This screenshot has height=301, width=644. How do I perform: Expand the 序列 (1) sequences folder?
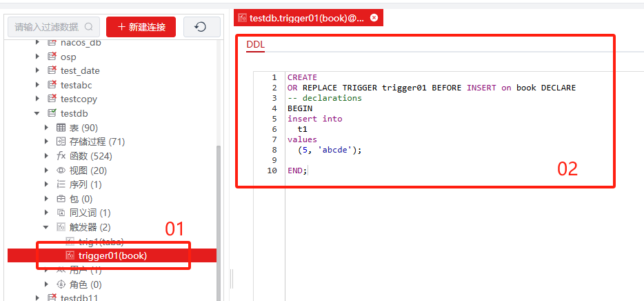pos(46,184)
